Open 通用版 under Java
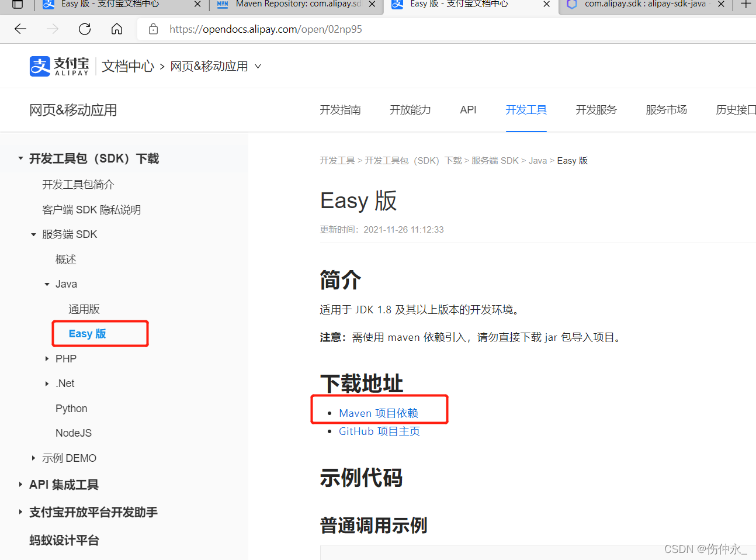The width and height of the screenshot is (756, 560). click(x=84, y=309)
